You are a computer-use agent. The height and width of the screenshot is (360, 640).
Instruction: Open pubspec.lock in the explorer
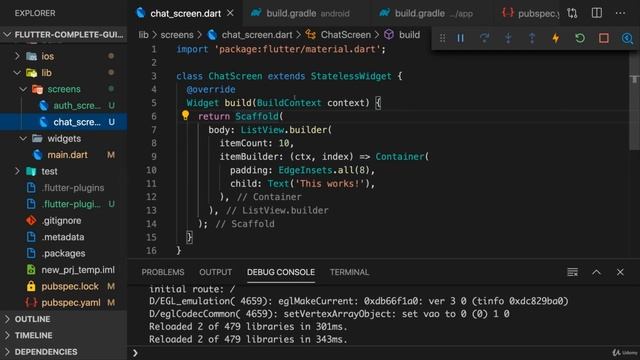pos(64,286)
